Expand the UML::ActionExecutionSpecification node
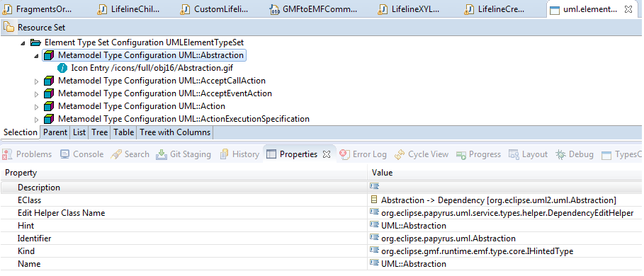The width and height of the screenshot is (644, 276). (37, 120)
